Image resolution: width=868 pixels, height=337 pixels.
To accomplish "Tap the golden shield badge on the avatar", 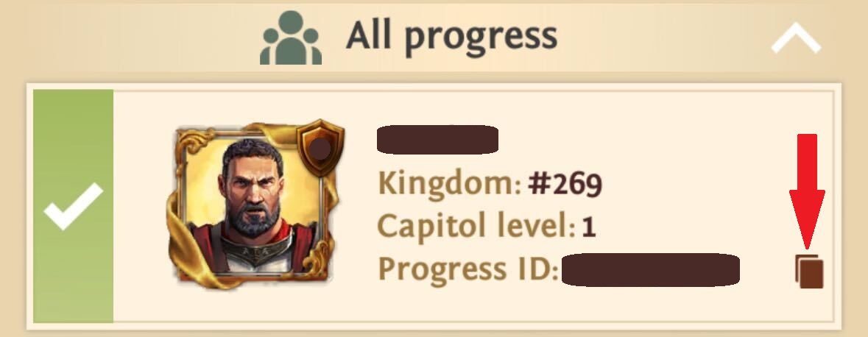I will click(320, 147).
